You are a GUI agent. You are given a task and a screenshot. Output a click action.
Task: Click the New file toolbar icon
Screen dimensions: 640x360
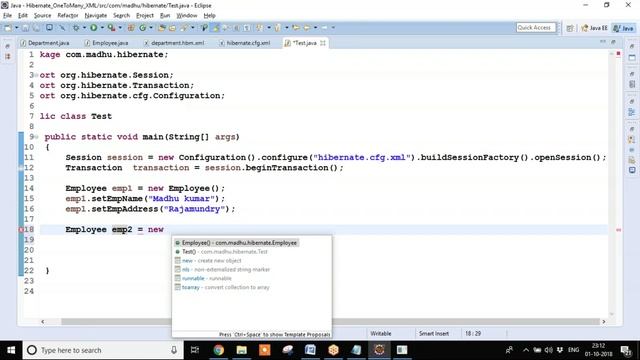(x=7, y=28)
